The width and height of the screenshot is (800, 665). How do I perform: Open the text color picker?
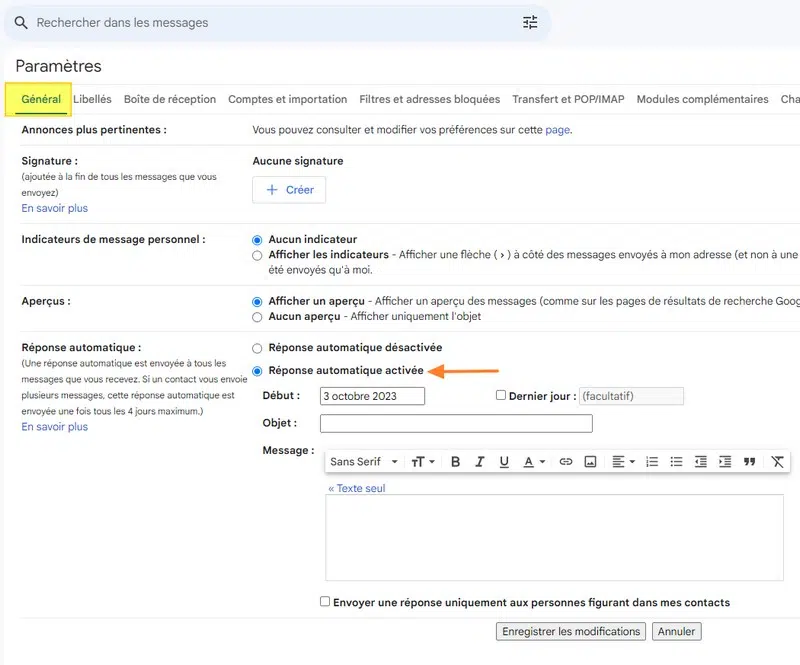click(x=530, y=461)
